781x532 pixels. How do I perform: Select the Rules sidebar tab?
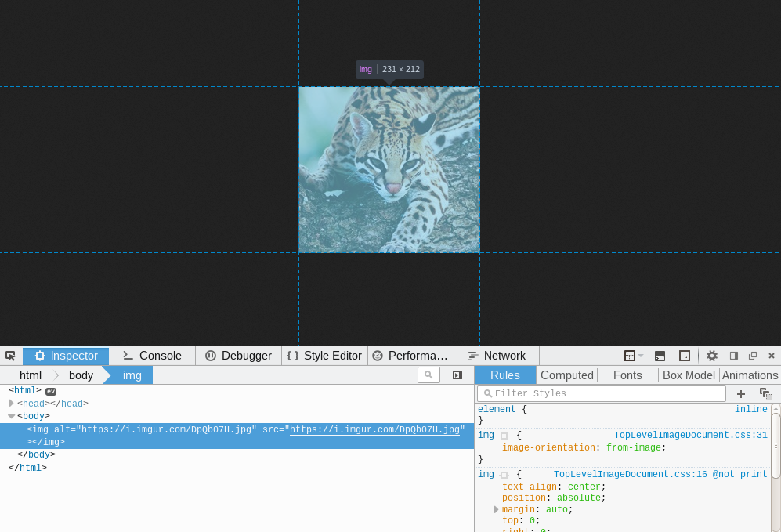point(505,375)
